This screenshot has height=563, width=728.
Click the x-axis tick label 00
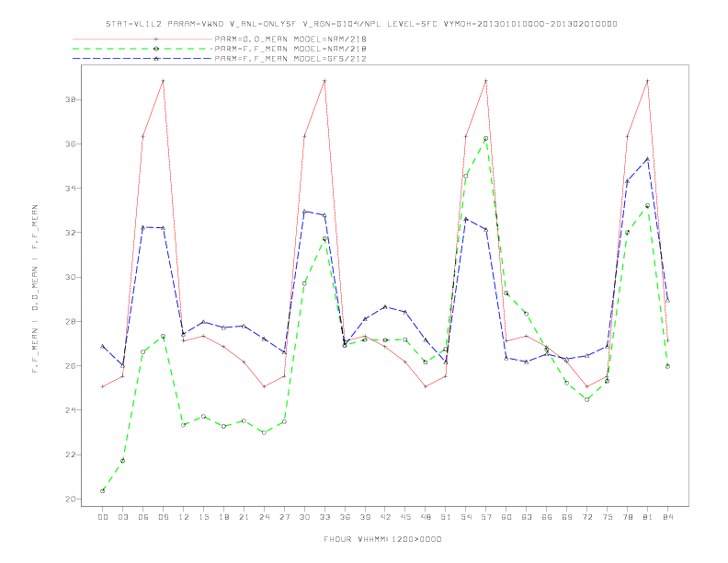[x=103, y=517]
